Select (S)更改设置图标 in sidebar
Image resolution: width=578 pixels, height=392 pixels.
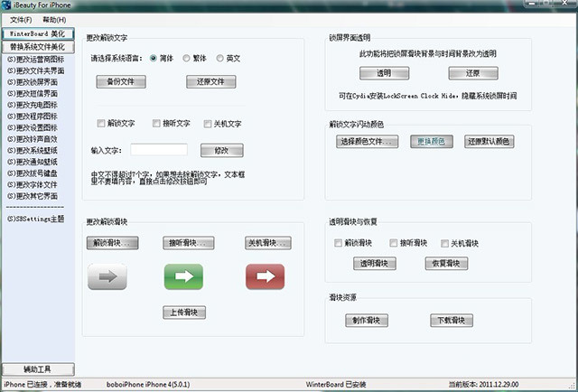point(33,128)
